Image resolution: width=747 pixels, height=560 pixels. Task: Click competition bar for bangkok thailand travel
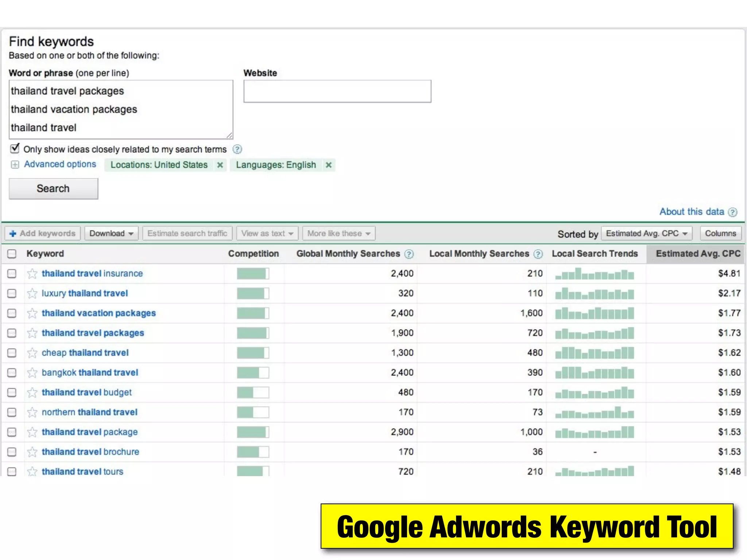click(x=253, y=373)
